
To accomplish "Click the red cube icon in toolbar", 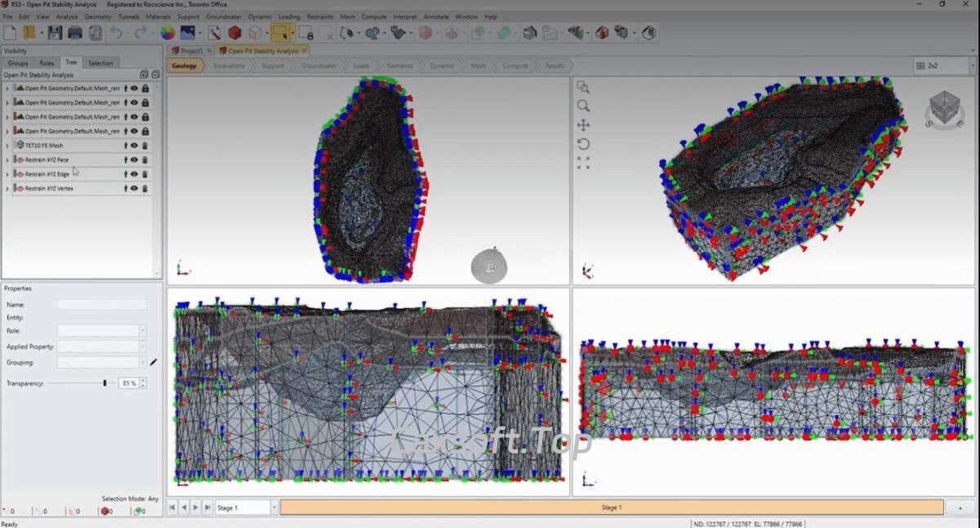I will click(x=234, y=33).
